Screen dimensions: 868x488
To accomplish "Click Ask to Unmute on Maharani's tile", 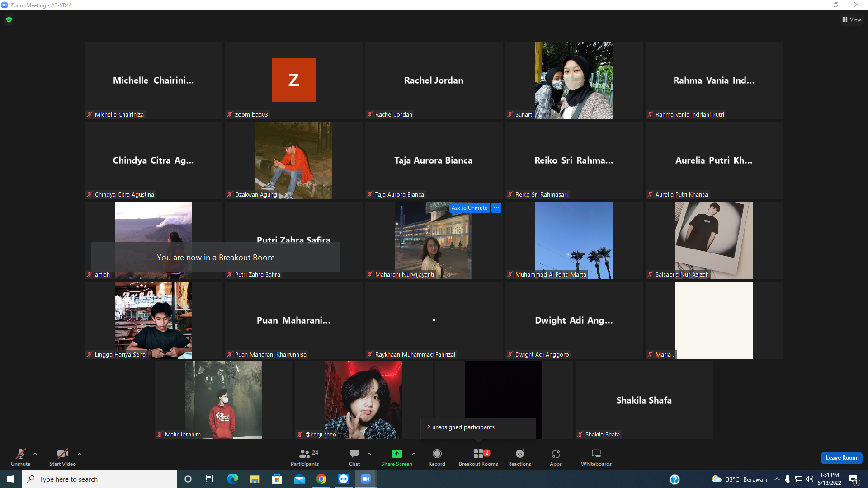I will coord(469,208).
